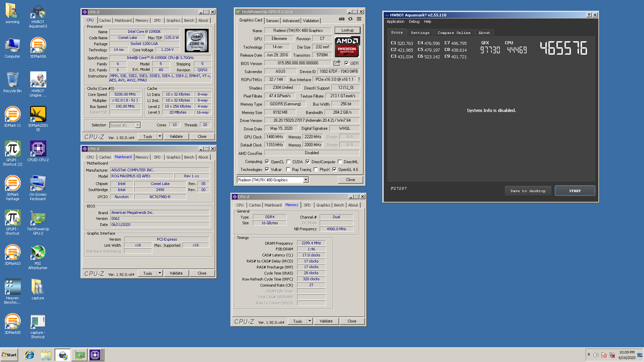
Task: Open Sensors tab in GPU-Z
Action: tap(272, 21)
